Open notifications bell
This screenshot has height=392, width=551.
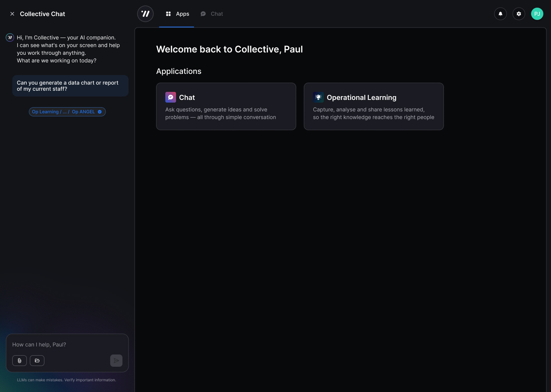500,14
